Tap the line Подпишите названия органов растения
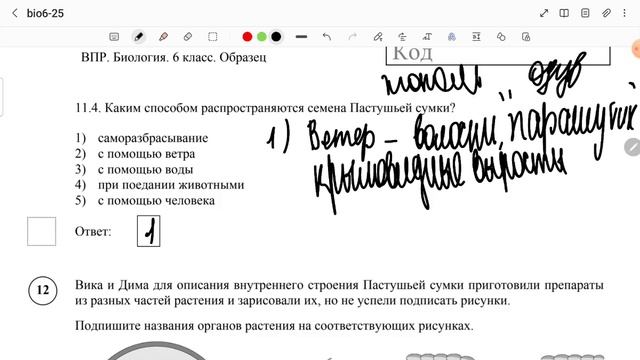 [274, 326]
